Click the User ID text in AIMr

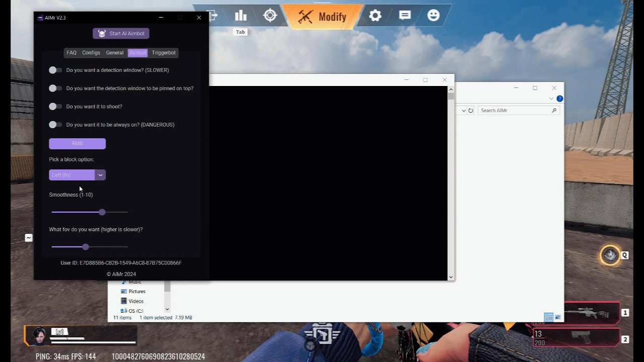[121, 263]
